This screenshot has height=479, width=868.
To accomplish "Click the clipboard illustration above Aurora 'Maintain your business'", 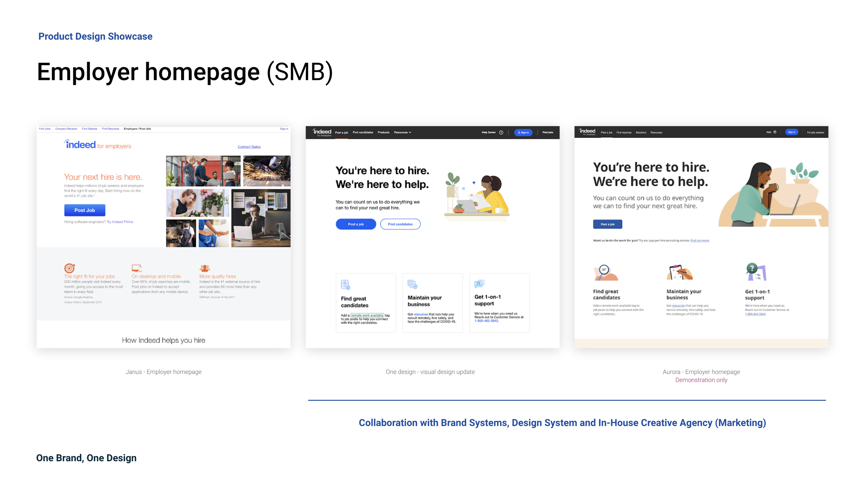I will pyautogui.click(x=679, y=272).
